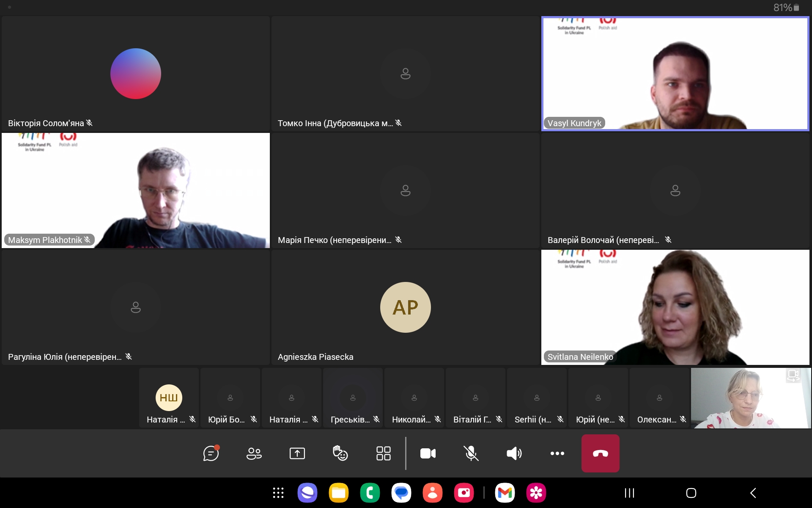Open Gmail from the taskbar

[505, 493]
